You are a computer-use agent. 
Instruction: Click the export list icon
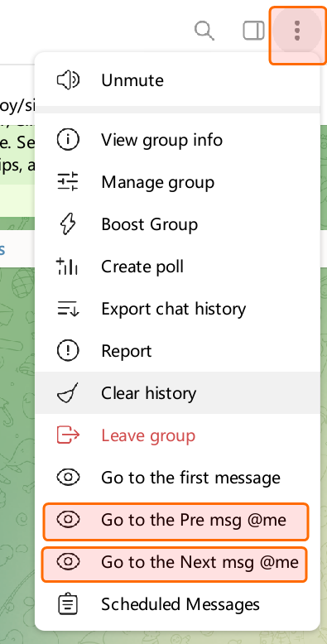click(x=68, y=309)
